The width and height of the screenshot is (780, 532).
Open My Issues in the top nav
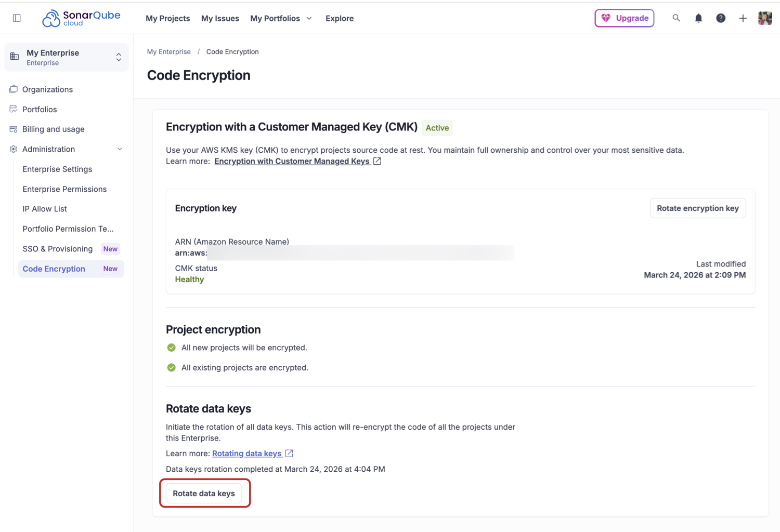coord(220,18)
